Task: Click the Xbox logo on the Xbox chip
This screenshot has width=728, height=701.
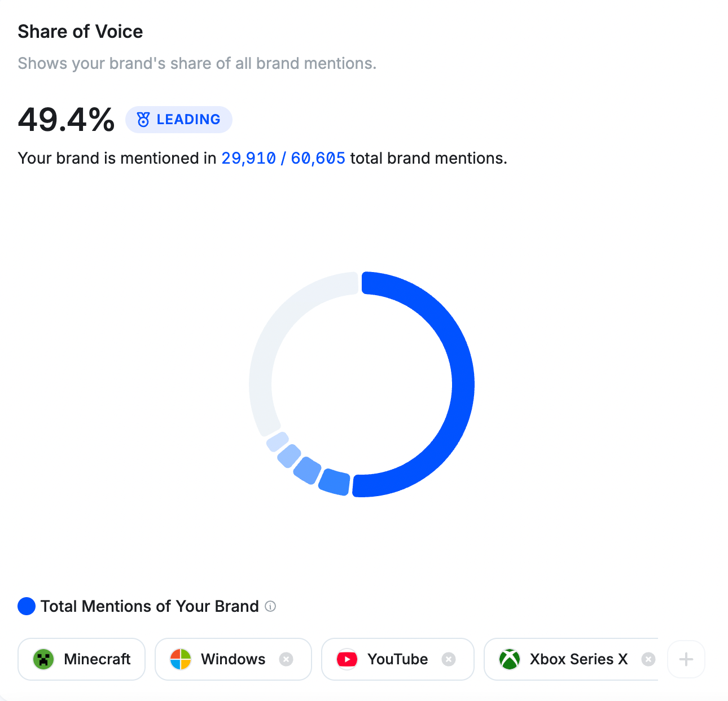Action: pyautogui.click(x=509, y=659)
